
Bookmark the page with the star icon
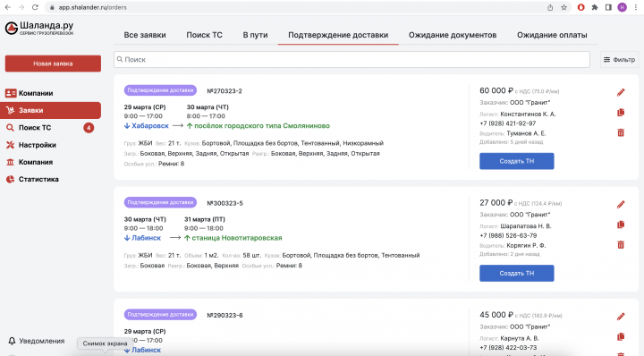(563, 7)
